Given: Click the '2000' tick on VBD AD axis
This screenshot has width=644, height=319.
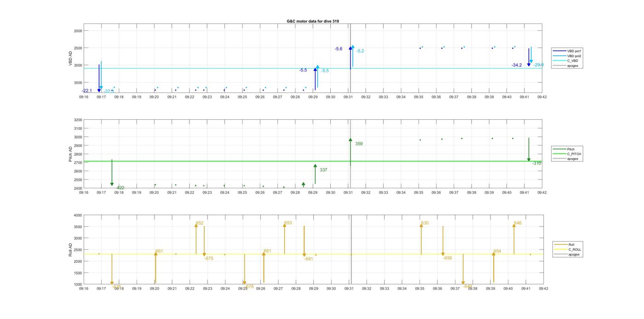Looking at the screenshot, I should (x=77, y=31).
